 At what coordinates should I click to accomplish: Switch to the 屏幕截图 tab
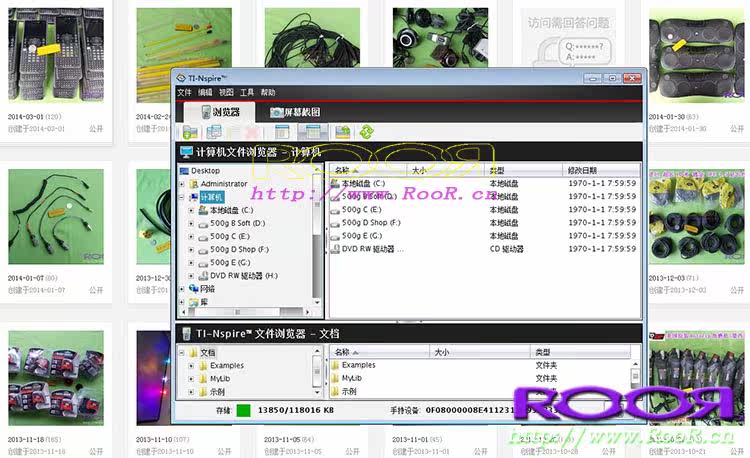(x=295, y=112)
